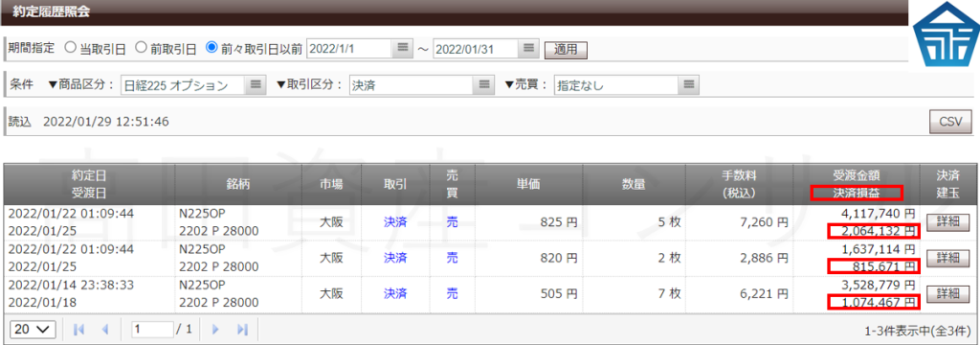This screenshot has width=980, height=345.
Task: Open the 取引区分 dropdown showing 決済
Action: click(421, 85)
